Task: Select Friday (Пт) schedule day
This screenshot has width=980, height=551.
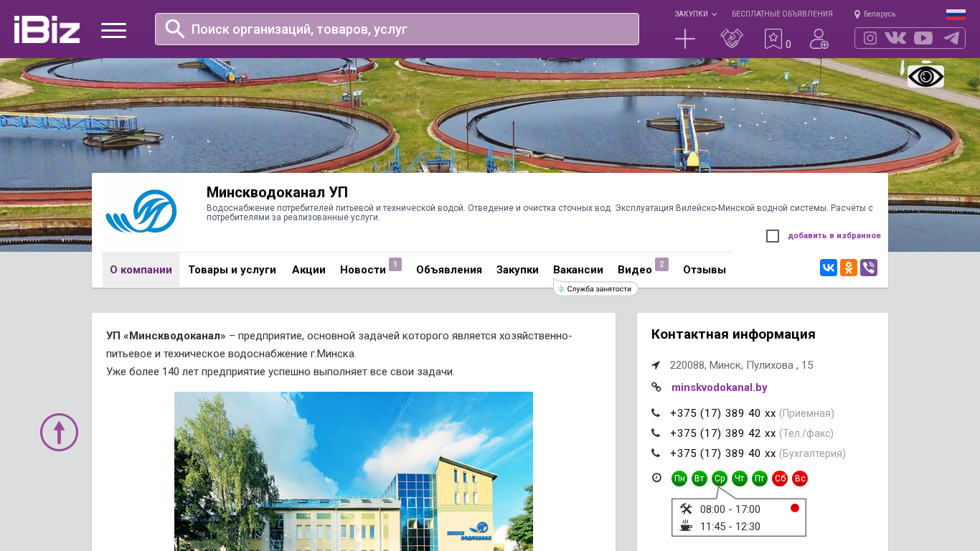Action: click(x=760, y=479)
